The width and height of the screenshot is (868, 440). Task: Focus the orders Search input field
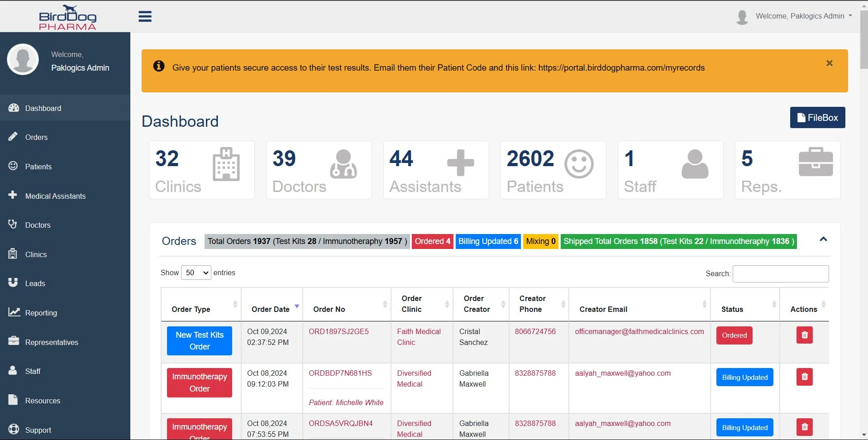(x=780, y=274)
